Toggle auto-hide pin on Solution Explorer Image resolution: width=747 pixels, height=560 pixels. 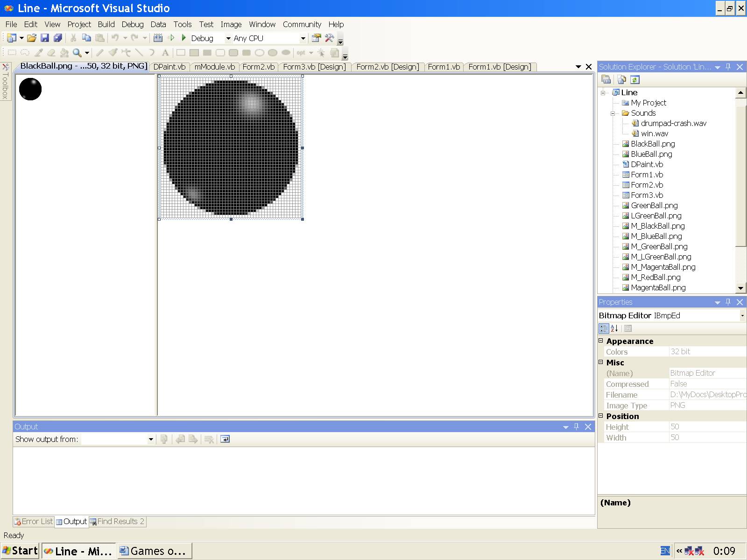(728, 67)
